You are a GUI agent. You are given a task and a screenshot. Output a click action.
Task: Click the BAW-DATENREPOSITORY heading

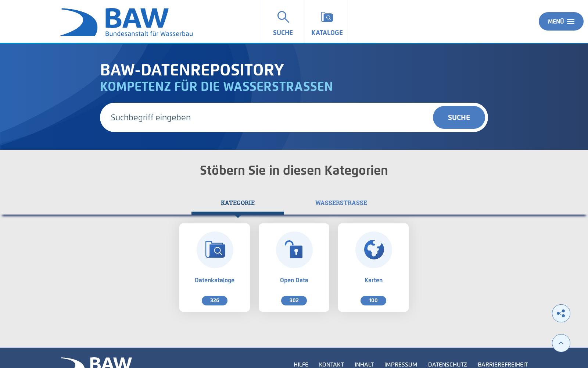coord(192,70)
